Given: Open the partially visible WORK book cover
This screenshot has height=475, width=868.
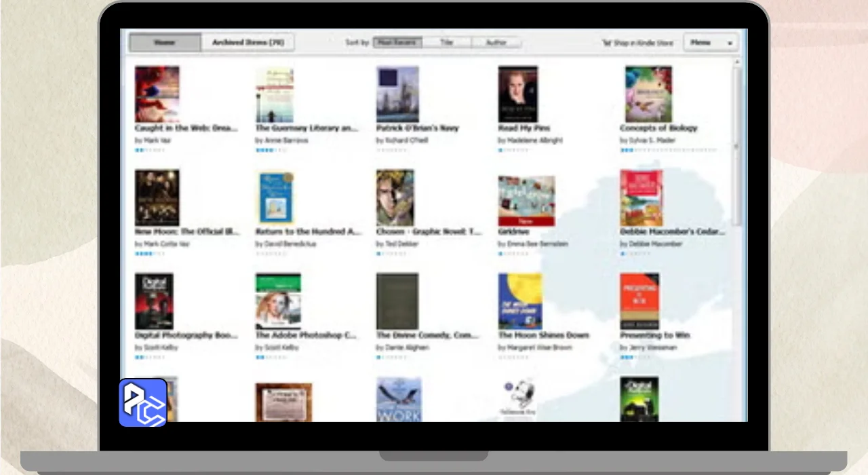Looking at the screenshot, I should coord(399,400).
